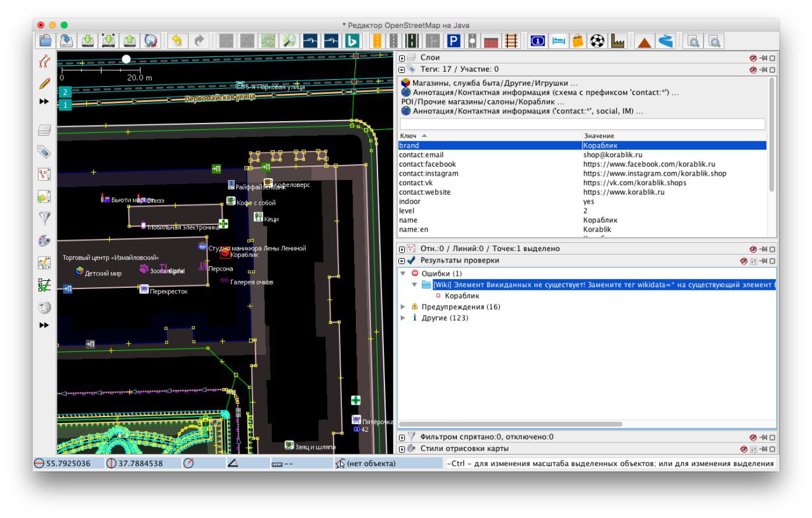This screenshot has height=518, width=812.
Task: Toggle the edit-toolbox image-and-pencil sidebar icon
Action: click(44, 263)
